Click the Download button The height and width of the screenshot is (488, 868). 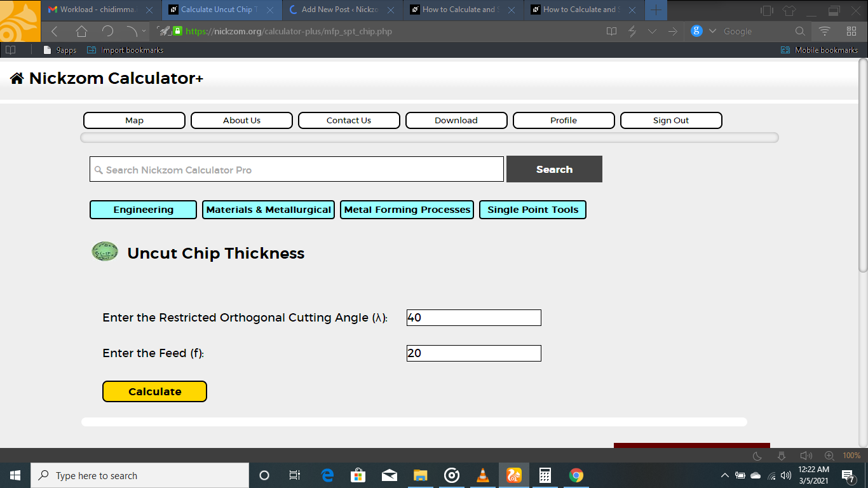pos(456,120)
